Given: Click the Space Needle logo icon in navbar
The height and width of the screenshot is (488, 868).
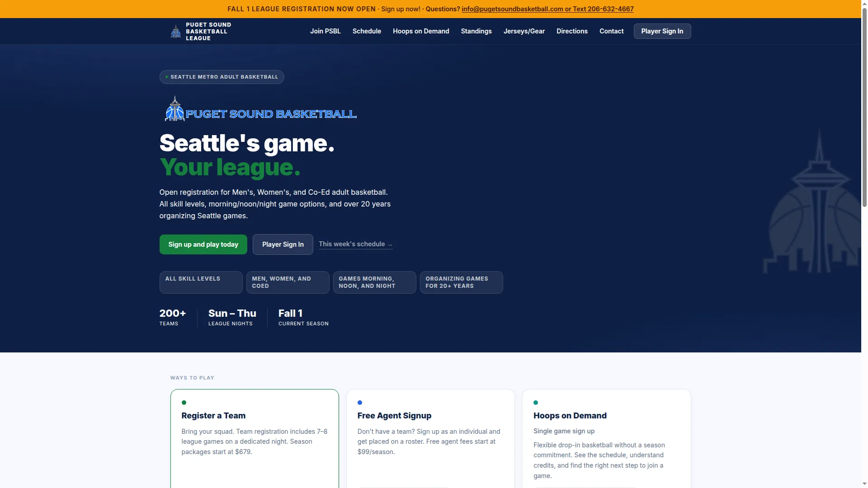Looking at the screenshot, I should [175, 32].
